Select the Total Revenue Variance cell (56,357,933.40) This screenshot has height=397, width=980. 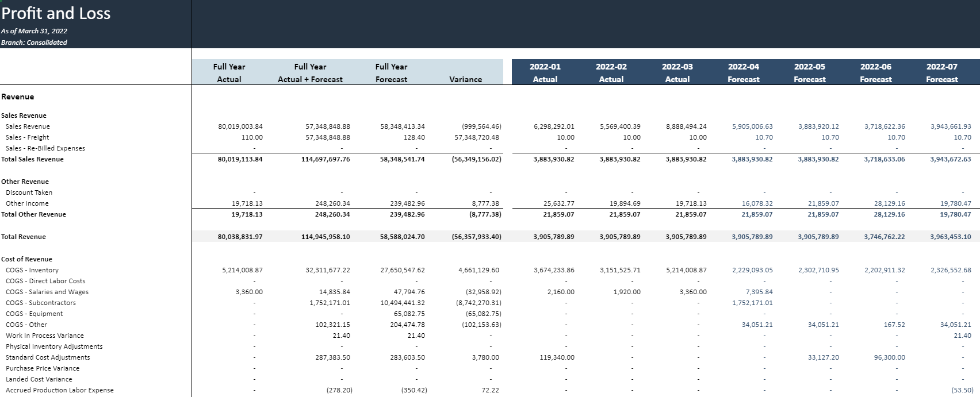[476, 237]
